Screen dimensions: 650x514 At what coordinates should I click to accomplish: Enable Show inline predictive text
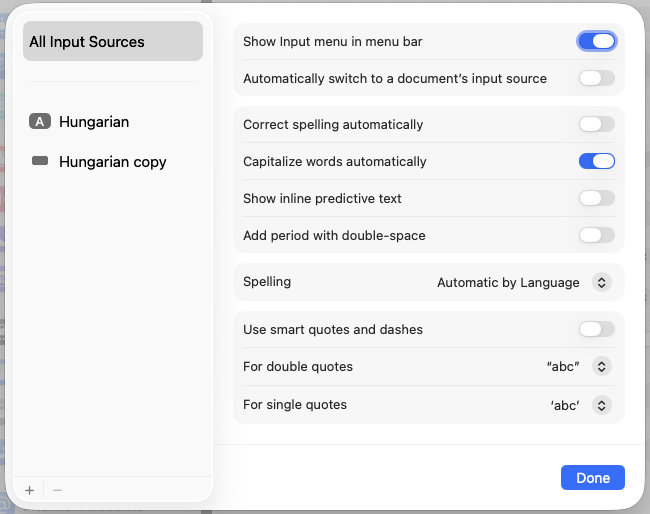[596, 198]
